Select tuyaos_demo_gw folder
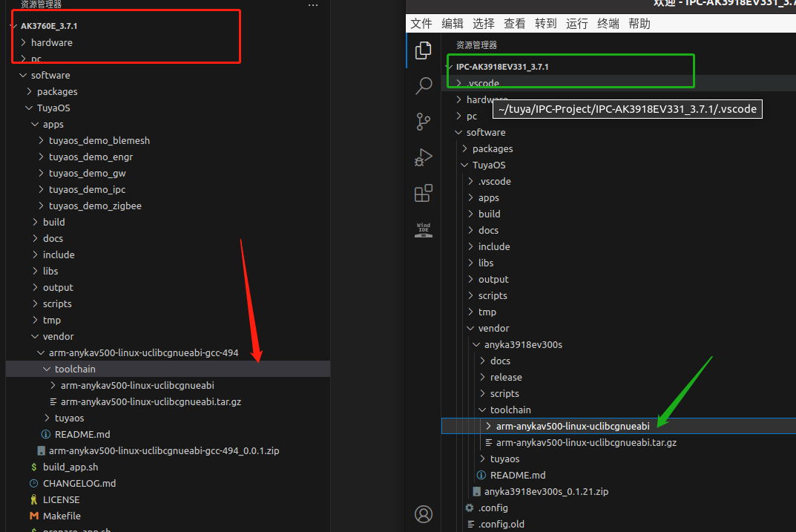Viewport: 796px width, 532px height. coord(88,173)
